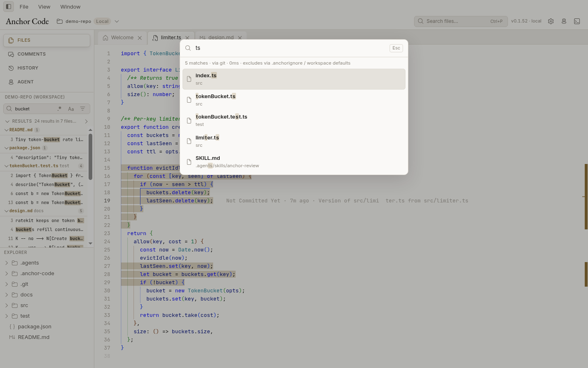The image size is (588, 368).
Task: Open the Window menu
Action: (x=70, y=7)
